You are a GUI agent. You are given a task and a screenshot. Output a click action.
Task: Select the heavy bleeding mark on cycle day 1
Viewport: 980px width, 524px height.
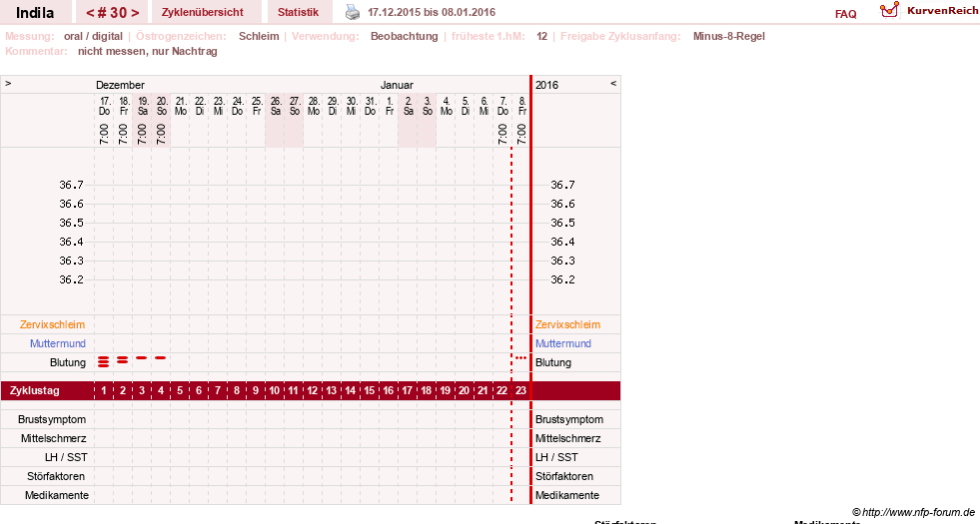(104, 361)
